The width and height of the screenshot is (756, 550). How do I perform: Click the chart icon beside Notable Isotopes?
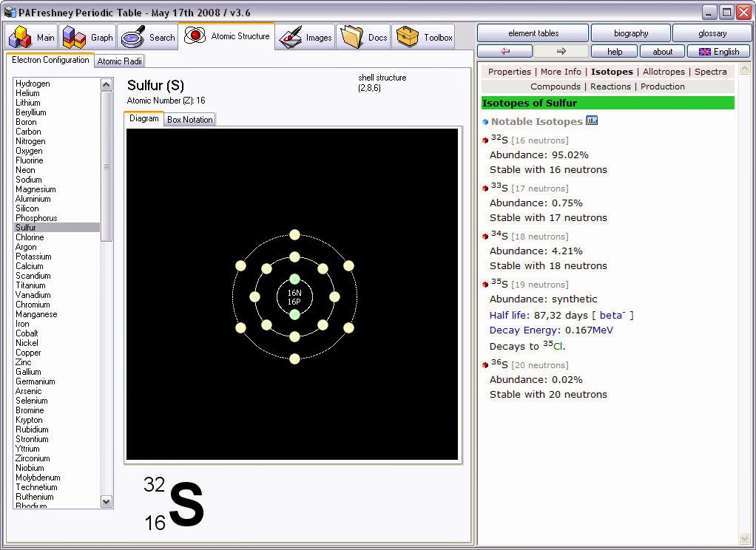pos(592,120)
